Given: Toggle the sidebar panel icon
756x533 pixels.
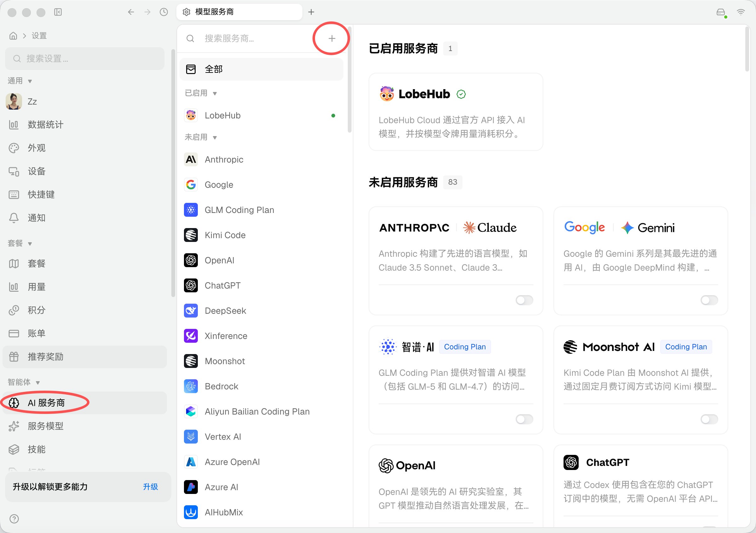Looking at the screenshot, I should pyautogui.click(x=58, y=12).
